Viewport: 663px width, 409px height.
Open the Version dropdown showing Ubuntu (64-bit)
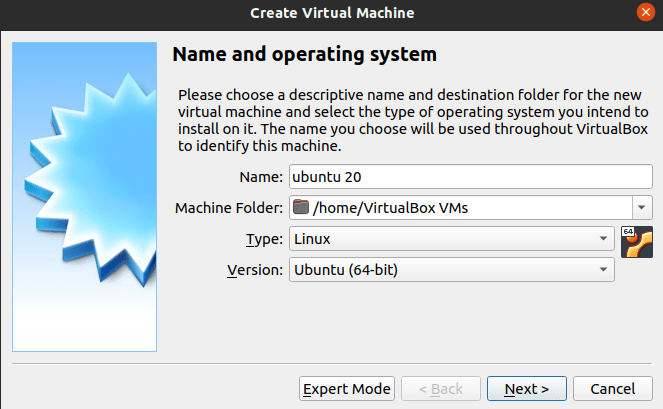coord(452,270)
